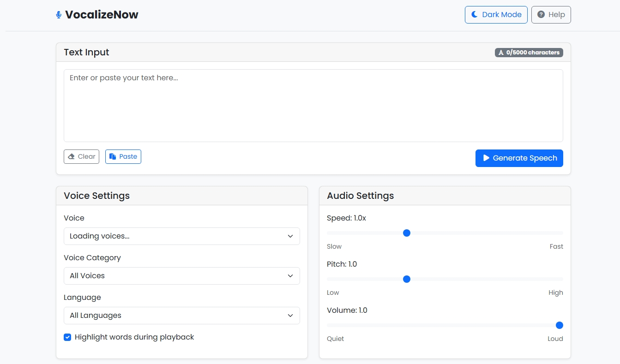Clear the text input
This screenshot has height=364, width=620.
[x=81, y=156]
